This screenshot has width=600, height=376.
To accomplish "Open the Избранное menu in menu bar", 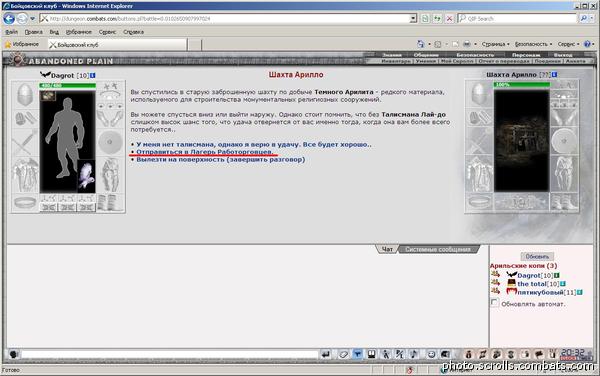I will click(x=78, y=32).
